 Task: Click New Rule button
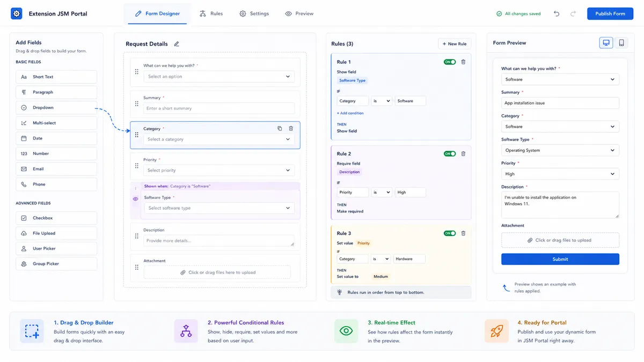pyautogui.click(x=455, y=44)
